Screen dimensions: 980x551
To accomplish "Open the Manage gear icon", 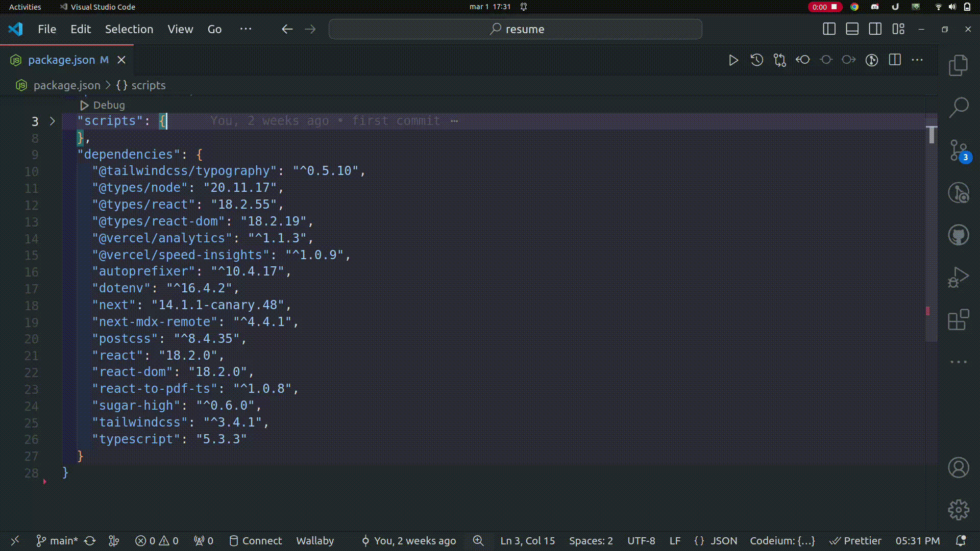I will click(x=958, y=510).
